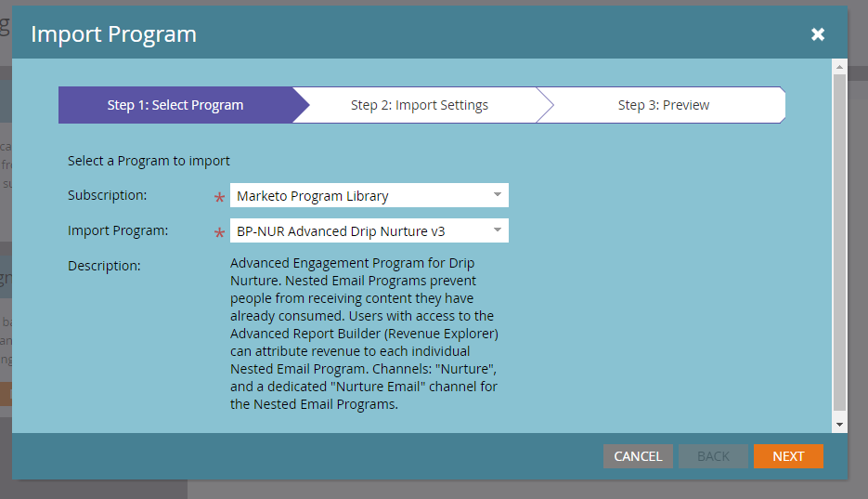This screenshot has width=868, height=499.
Task: Click the Subscription dropdown arrow
Action: [498, 195]
